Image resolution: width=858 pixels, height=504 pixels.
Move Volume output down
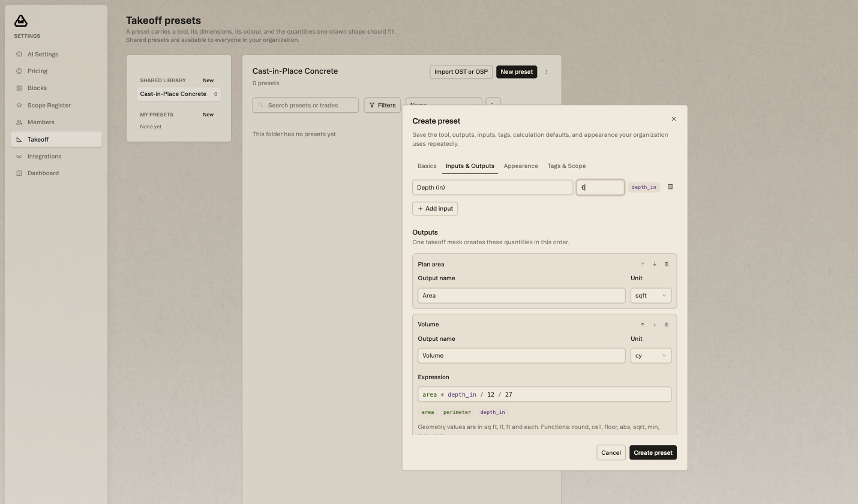pos(654,325)
